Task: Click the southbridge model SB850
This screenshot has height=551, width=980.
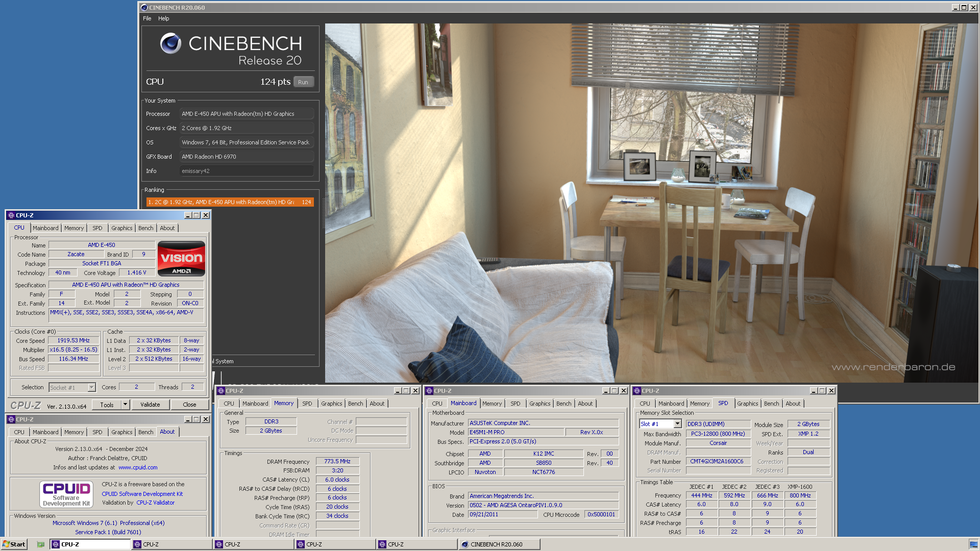Action: [x=543, y=463]
